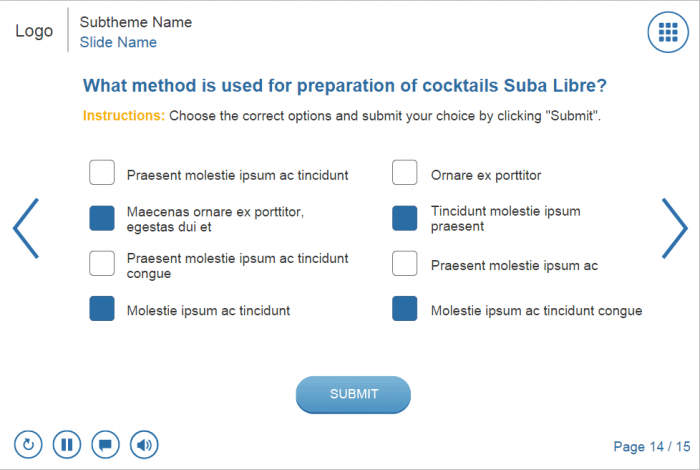Viewport: 700px width, 470px height.
Task: Click the Slide Name link
Action: click(x=118, y=42)
